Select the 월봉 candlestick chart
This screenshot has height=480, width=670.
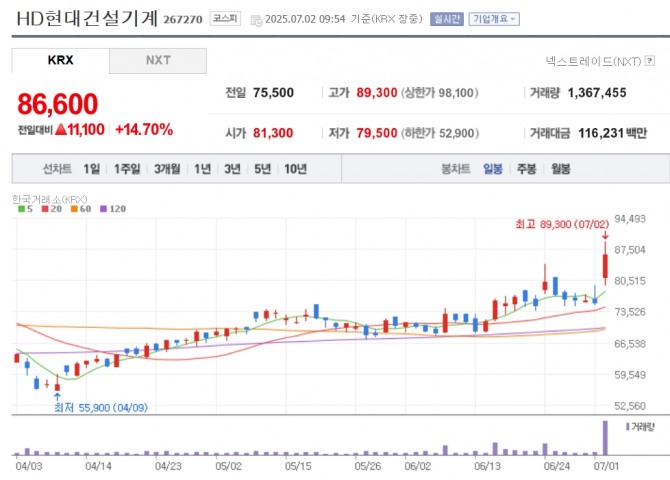pyautogui.click(x=561, y=169)
